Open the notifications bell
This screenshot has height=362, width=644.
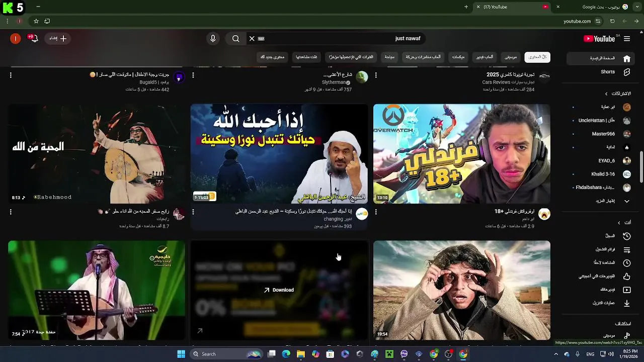(x=34, y=39)
